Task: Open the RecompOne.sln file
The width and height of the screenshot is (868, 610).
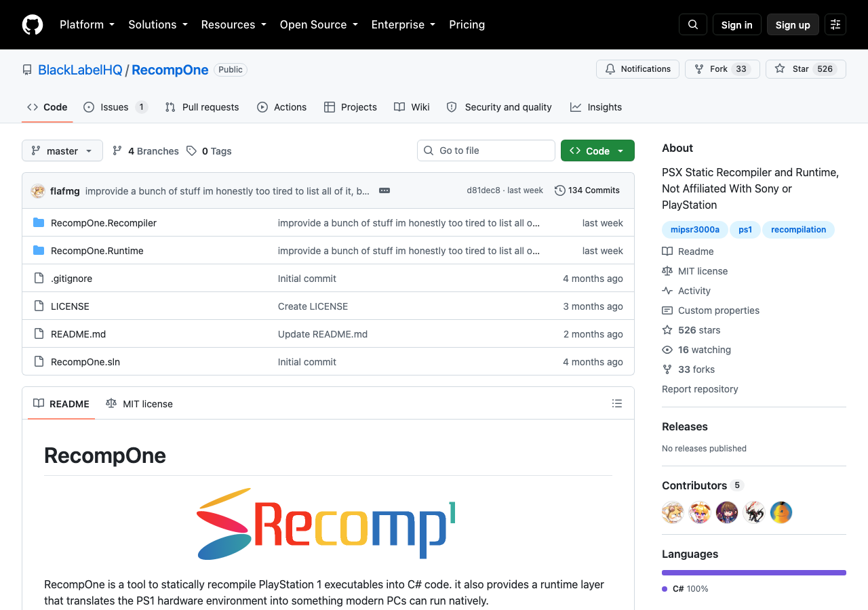Action: click(85, 362)
